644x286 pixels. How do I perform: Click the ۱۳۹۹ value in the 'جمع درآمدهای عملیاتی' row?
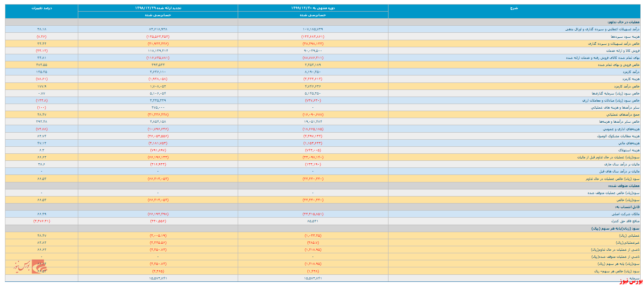[313, 114]
